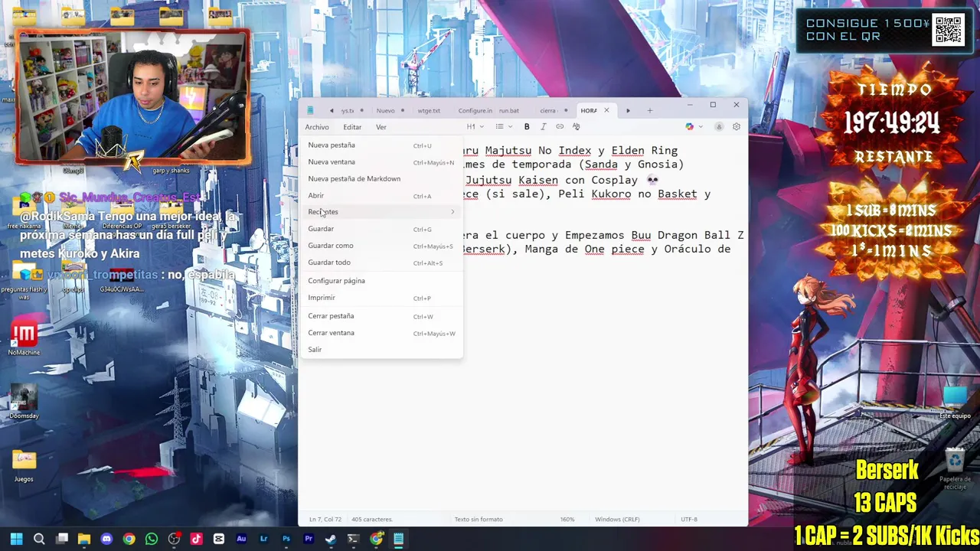The width and height of the screenshot is (980, 551).
Task: Open Photoshop from taskbar
Action: (x=286, y=540)
